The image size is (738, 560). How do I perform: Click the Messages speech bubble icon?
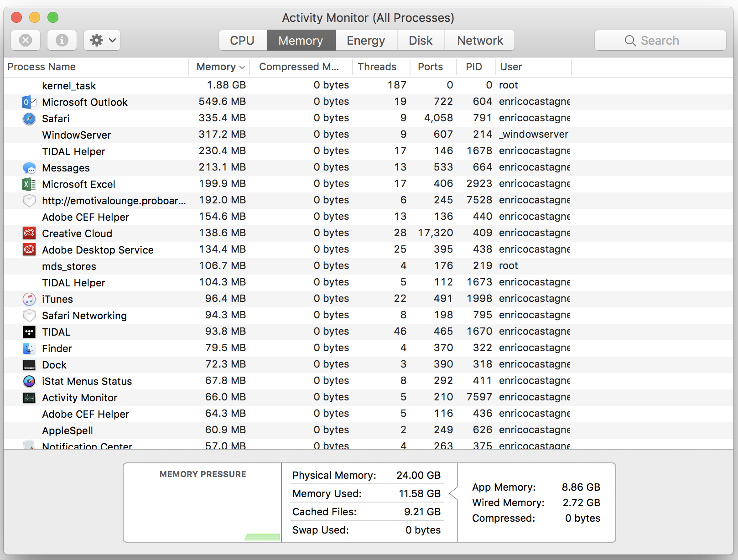pyautogui.click(x=29, y=168)
